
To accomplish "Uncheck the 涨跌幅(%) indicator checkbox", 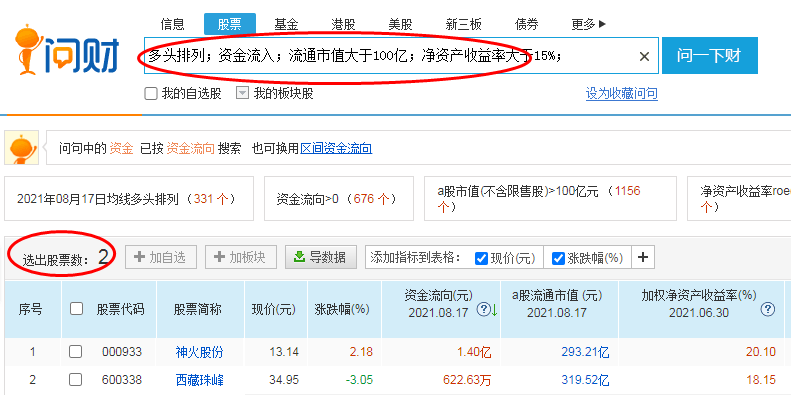I will click(558, 258).
